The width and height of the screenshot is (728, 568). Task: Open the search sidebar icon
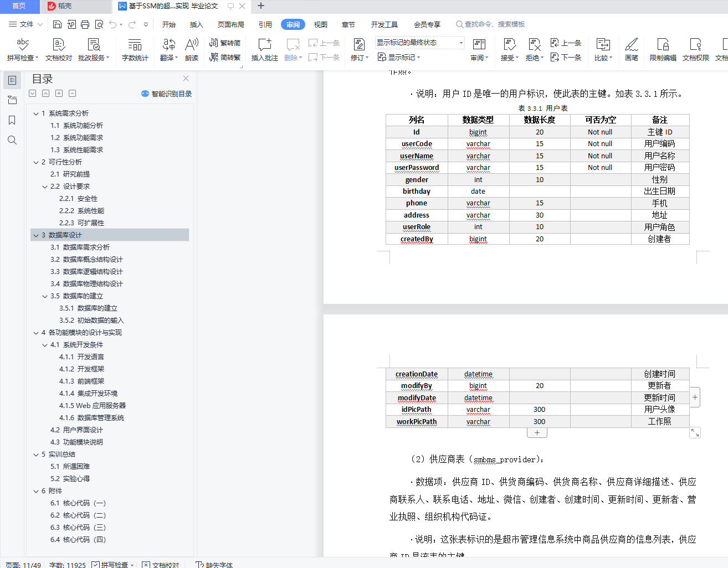click(x=12, y=140)
